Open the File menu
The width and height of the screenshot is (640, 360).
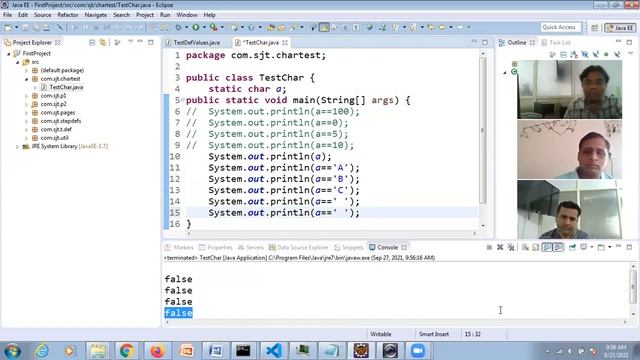point(7,15)
